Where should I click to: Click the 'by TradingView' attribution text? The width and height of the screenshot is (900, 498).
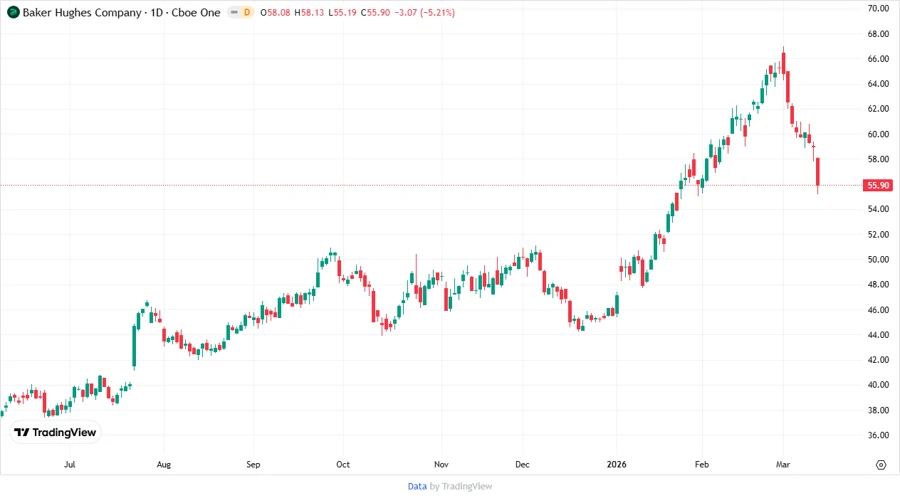[x=461, y=487]
